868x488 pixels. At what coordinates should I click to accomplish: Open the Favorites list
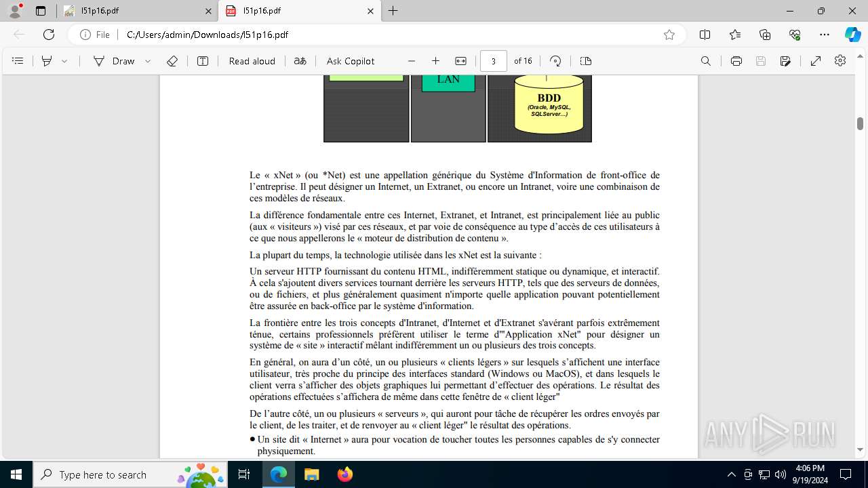click(x=735, y=35)
